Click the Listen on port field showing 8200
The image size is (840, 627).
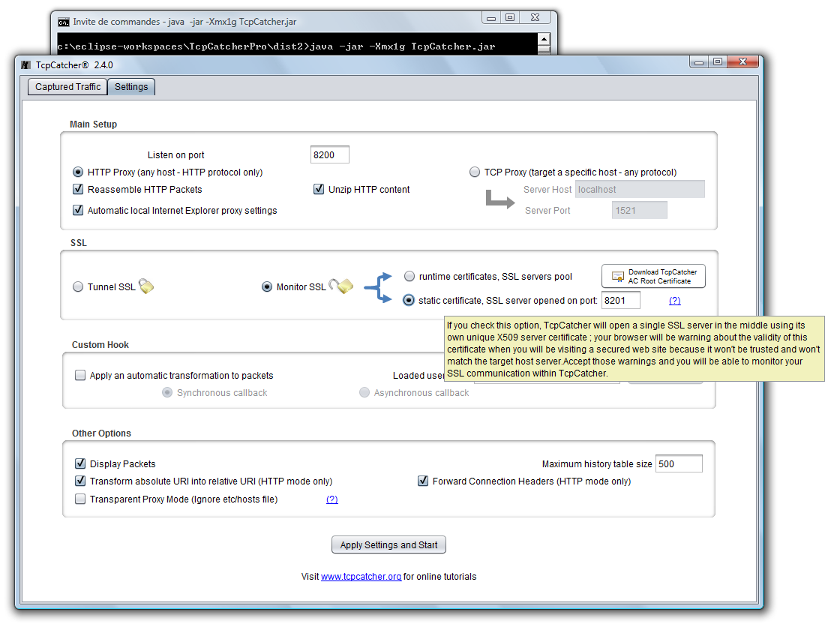(330, 154)
